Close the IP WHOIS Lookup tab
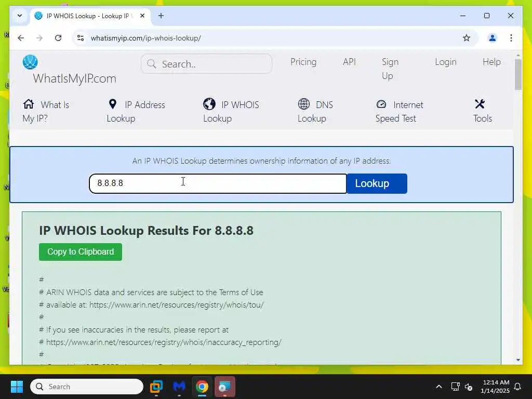 pos(142,16)
